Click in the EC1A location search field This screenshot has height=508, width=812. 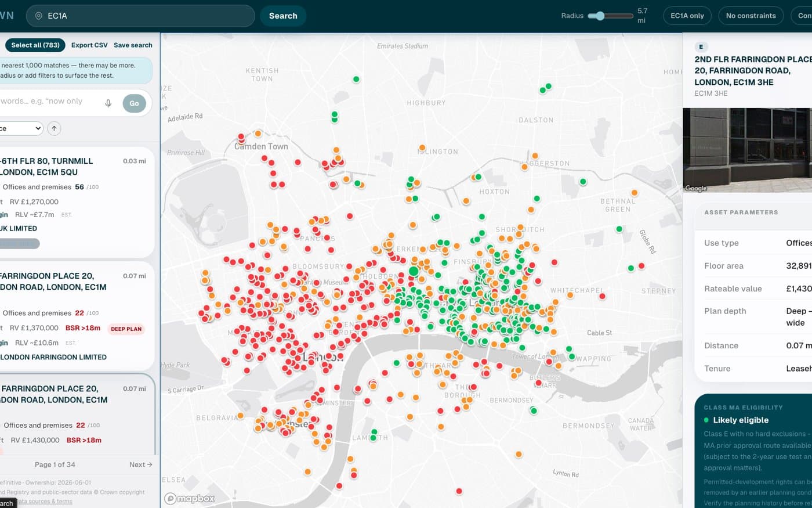pyautogui.click(x=140, y=16)
